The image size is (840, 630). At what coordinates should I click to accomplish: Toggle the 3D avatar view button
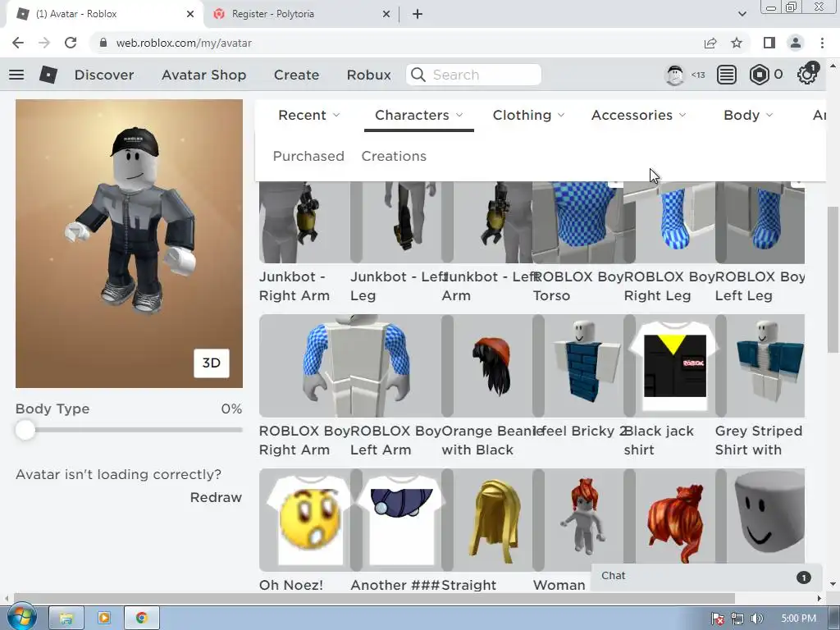211,363
